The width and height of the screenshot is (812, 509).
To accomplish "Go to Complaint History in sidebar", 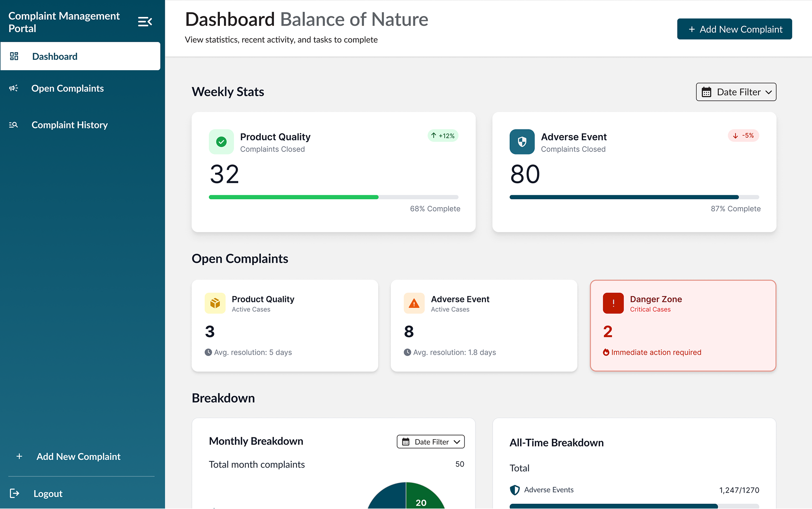I will pos(69,125).
